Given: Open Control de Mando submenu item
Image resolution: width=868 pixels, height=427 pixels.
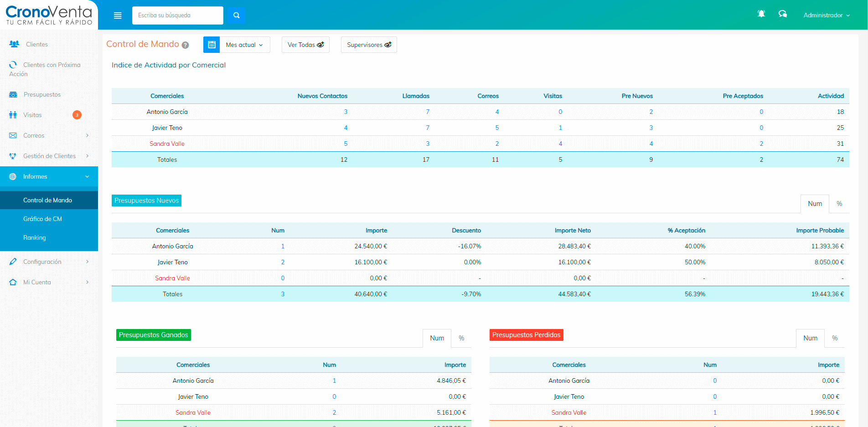Looking at the screenshot, I should point(49,200).
